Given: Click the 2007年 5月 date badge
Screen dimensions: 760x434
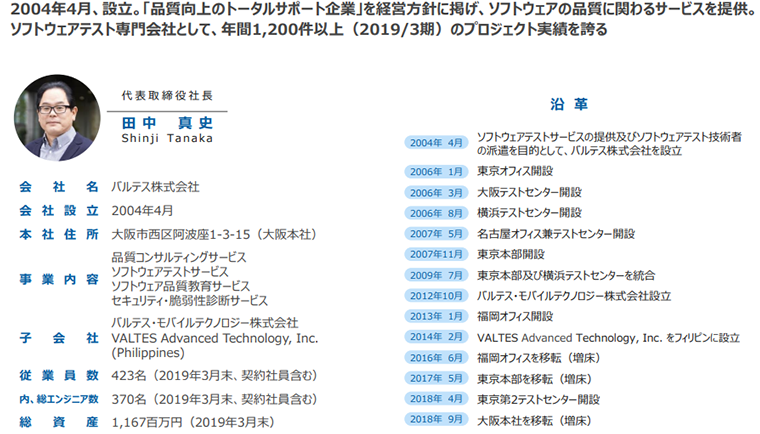Looking at the screenshot, I should pos(436,234).
